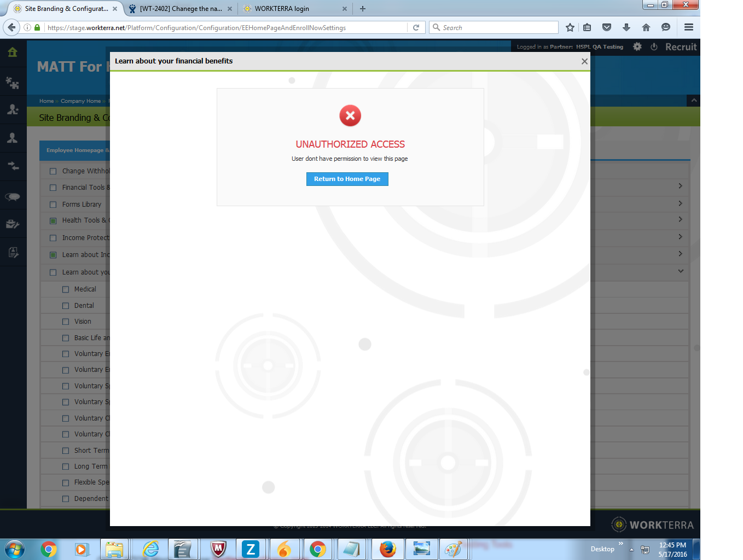Close the WT-2402 browser tab
The width and height of the screenshot is (743, 560).
click(230, 9)
